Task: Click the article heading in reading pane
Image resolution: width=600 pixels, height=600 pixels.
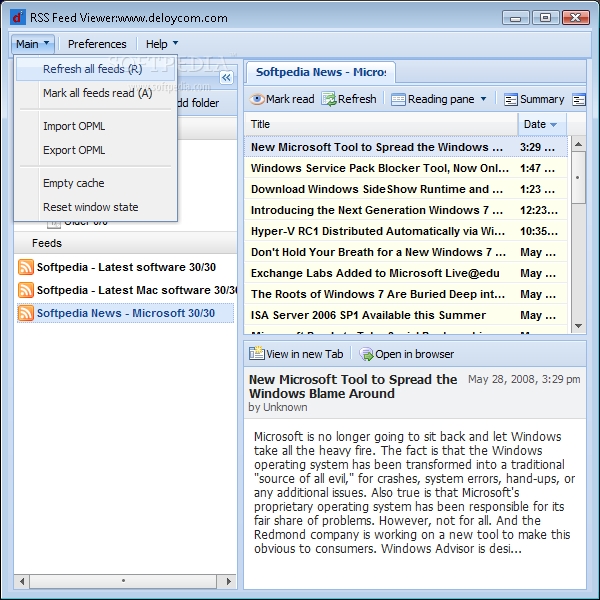Action: [x=353, y=386]
